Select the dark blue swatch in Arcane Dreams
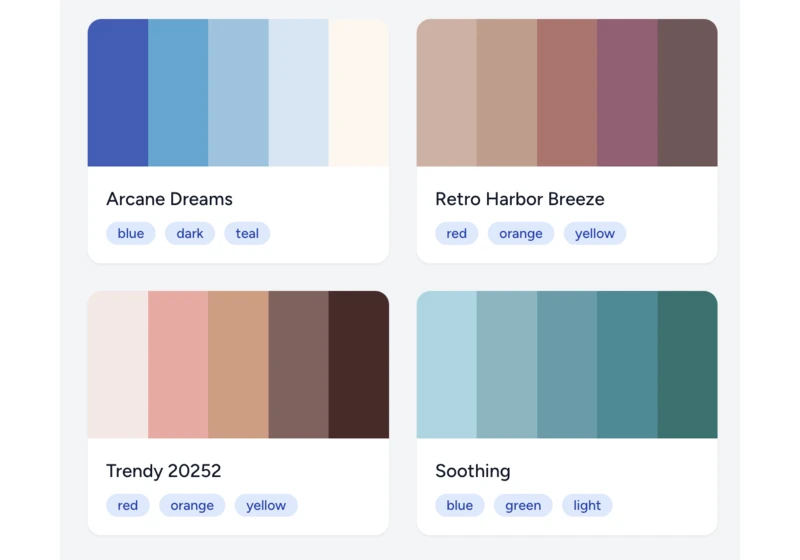800x560 pixels. click(118, 92)
